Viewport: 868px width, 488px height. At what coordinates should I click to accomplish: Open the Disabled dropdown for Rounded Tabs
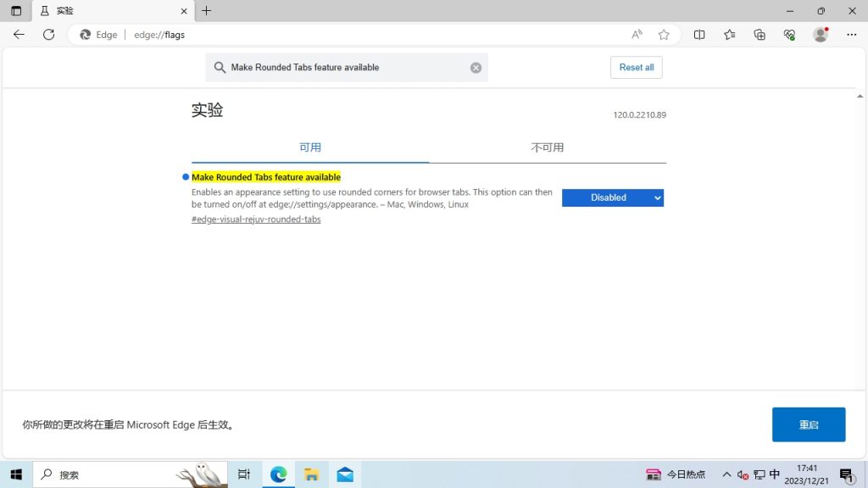point(613,197)
